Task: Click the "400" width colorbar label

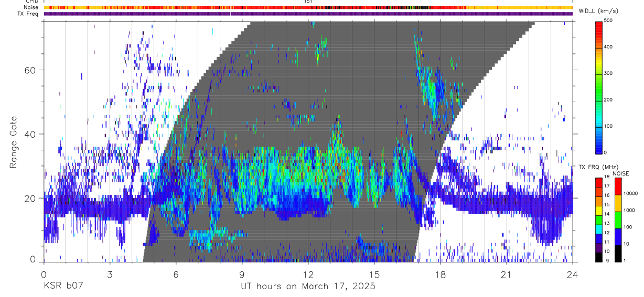Action: 609,47
